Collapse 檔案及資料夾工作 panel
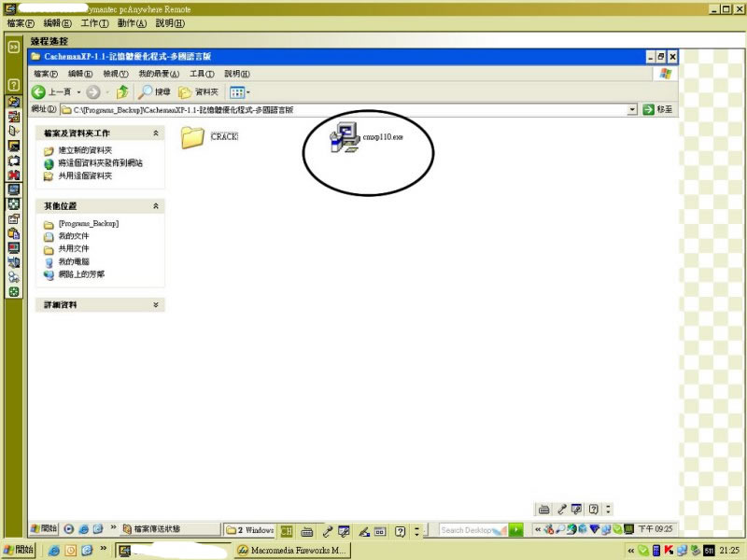 [156, 133]
